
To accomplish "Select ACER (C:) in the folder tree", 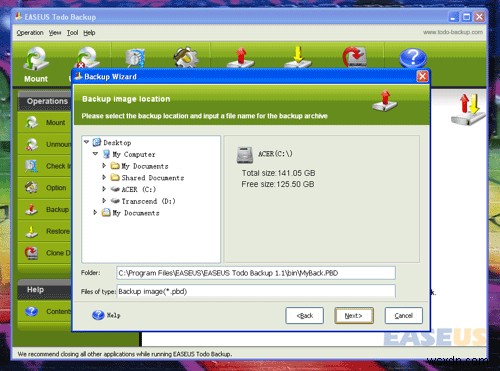I will 139,189.
